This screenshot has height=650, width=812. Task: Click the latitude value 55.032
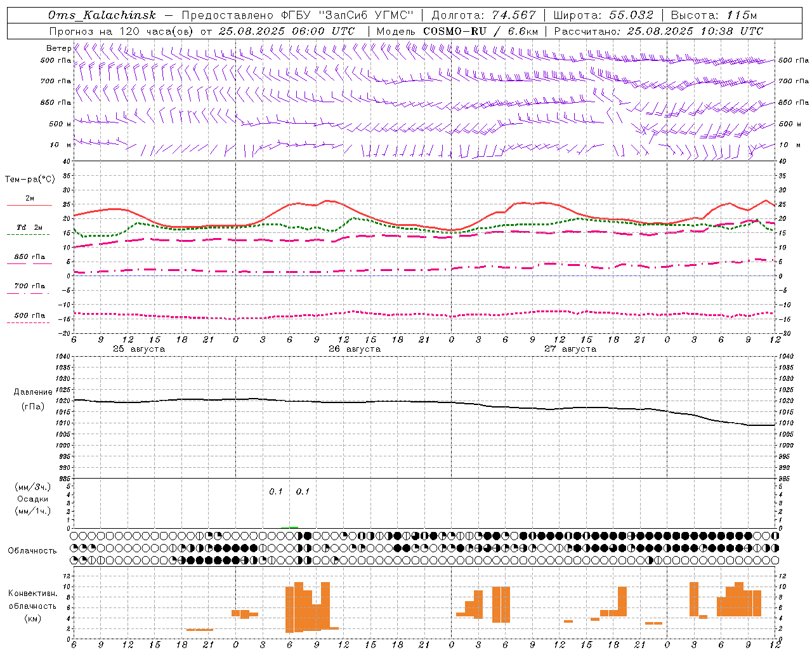[632, 15]
